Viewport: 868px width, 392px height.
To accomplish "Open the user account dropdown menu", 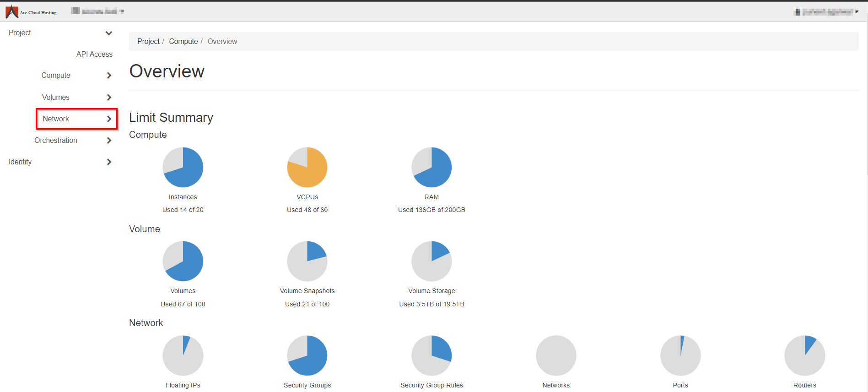I will 827,12.
